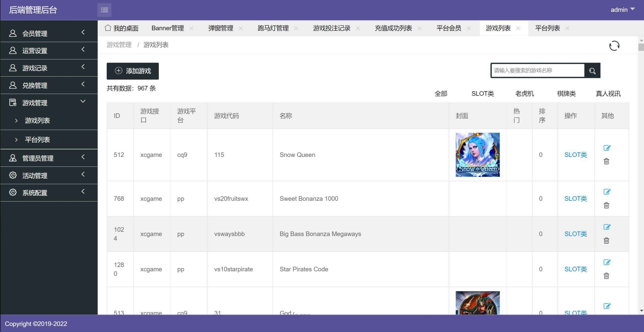Delete the Sweet Bonanza 1000 game
This screenshot has height=332, width=644.
click(x=606, y=205)
